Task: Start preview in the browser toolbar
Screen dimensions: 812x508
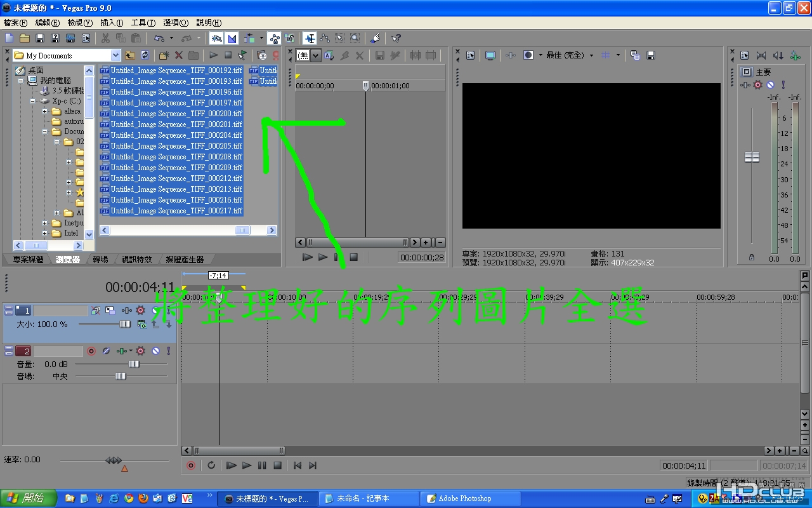Action: tap(214, 55)
